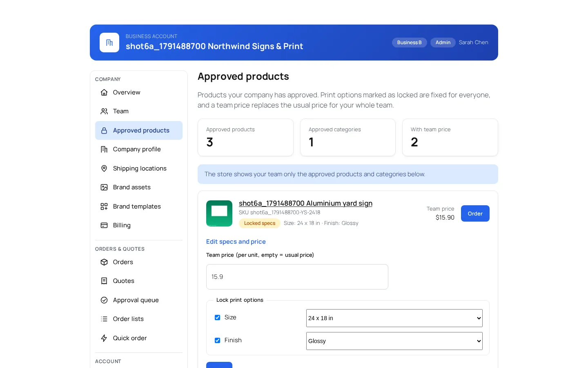The width and height of the screenshot is (588, 368).
Task: Click the Business B badge
Action: click(410, 43)
